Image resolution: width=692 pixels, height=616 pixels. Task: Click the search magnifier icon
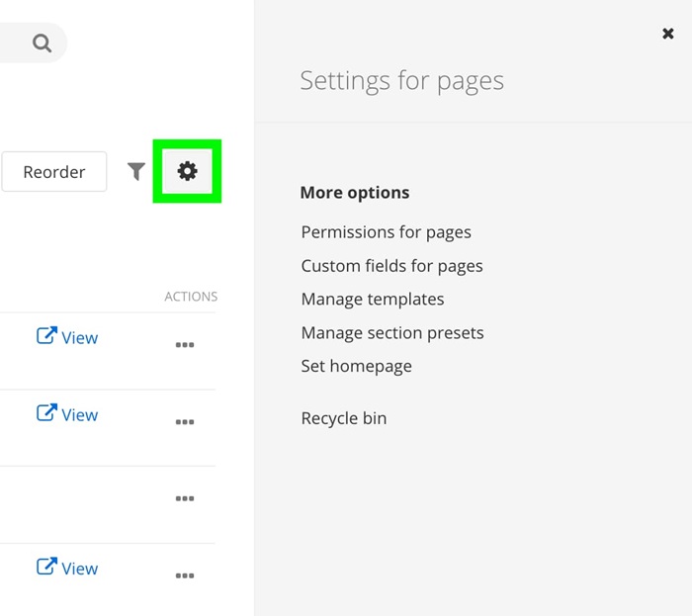42,43
